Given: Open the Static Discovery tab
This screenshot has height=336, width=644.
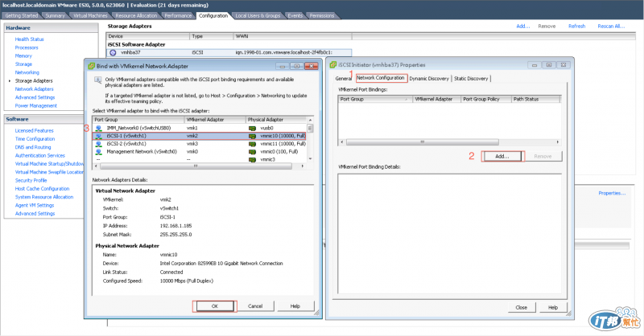Looking at the screenshot, I should (471, 78).
